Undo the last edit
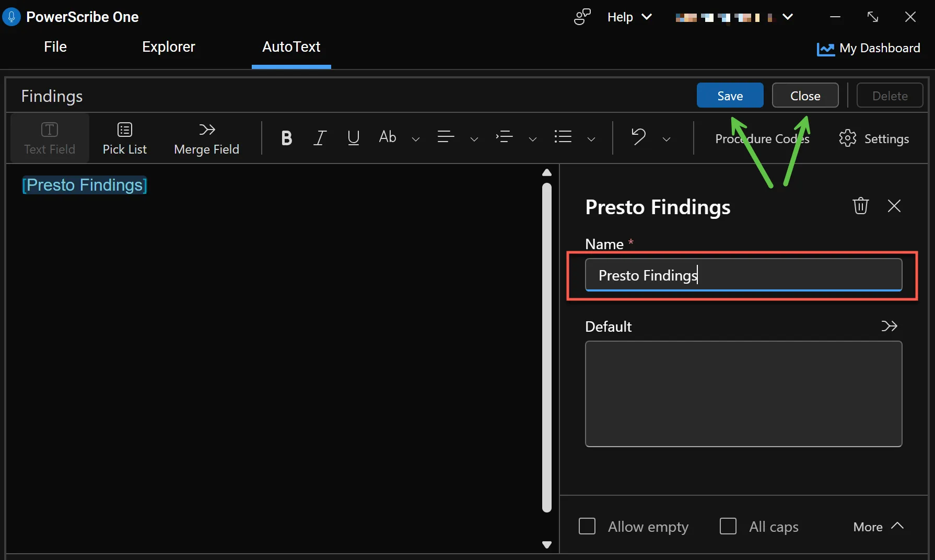The image size is (935, 560). tap(638, 137)
